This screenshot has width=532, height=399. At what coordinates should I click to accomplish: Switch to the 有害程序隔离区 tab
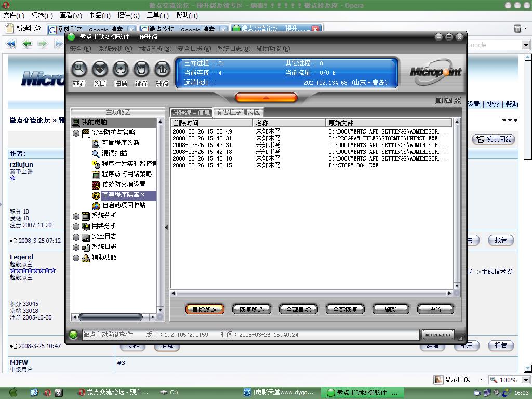238,112
